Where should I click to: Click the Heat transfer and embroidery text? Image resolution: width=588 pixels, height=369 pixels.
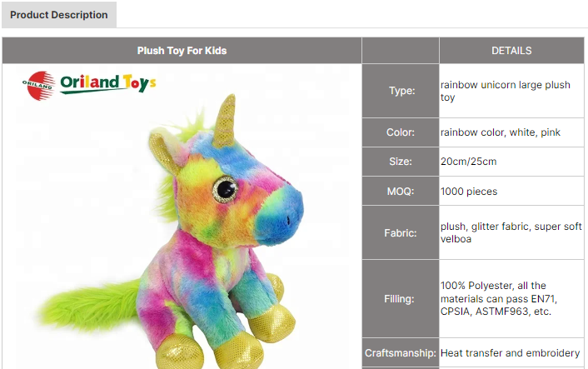click(x=510, y=353)
